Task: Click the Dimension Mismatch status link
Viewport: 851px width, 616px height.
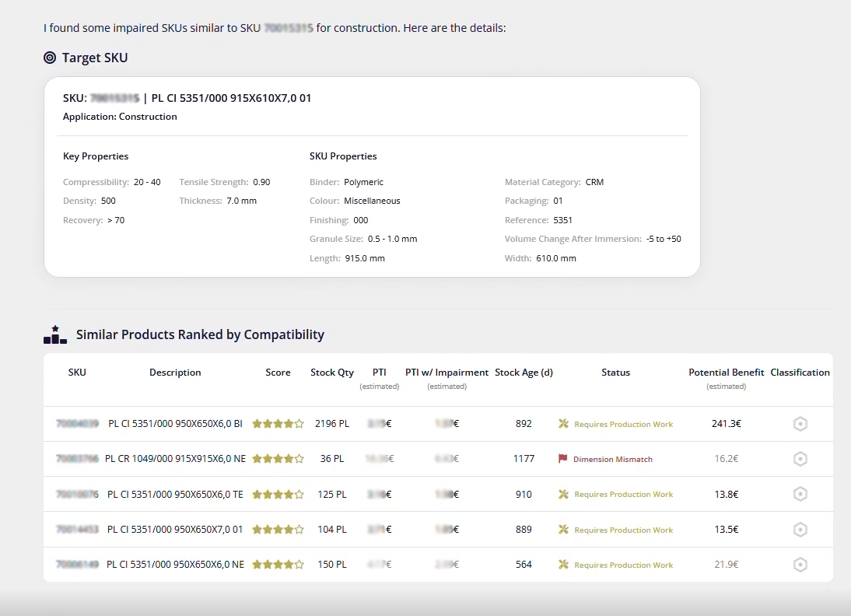Action: coord(615,459)
